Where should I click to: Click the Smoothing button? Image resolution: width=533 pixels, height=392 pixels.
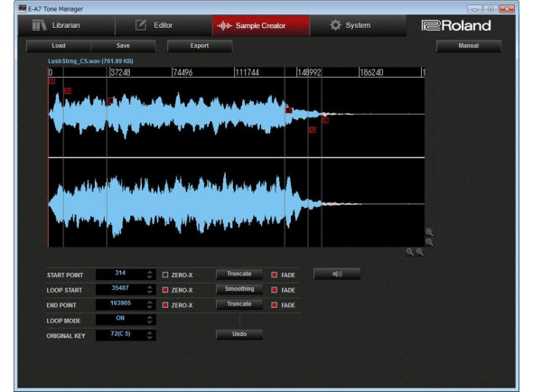coord(239,289)
